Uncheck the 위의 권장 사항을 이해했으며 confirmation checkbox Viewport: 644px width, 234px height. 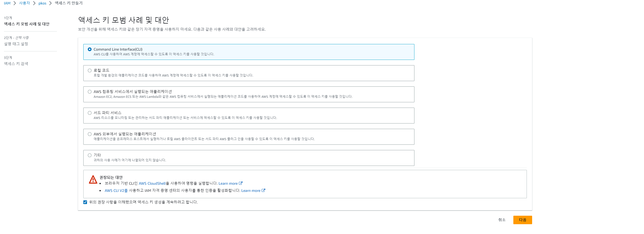coord(85,202)
